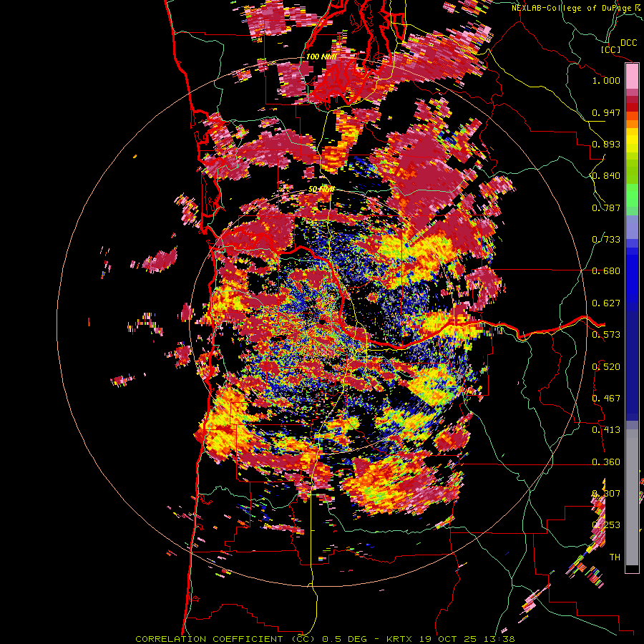The height and width of the screenshot is (644, 644).
Task: Select the DCC product label
Action: click(628, 42)
